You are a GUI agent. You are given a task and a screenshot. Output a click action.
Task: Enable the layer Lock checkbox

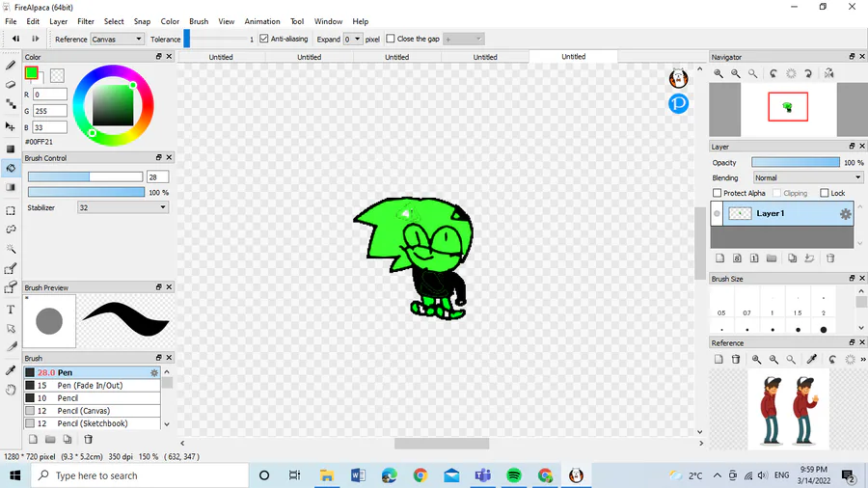click(825, 193)
